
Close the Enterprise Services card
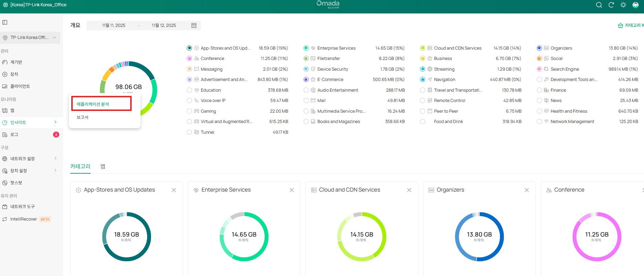coord(292,190)
